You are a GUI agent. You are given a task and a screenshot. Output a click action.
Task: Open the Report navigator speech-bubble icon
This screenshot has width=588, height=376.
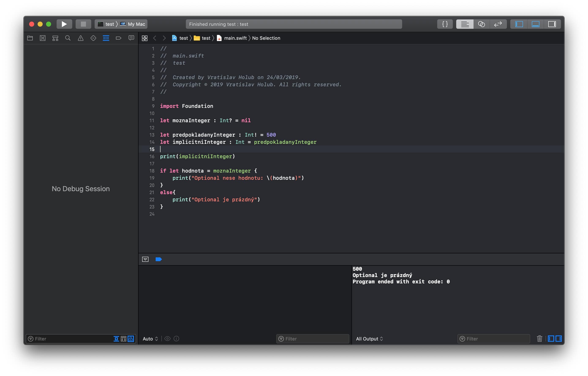131,38
